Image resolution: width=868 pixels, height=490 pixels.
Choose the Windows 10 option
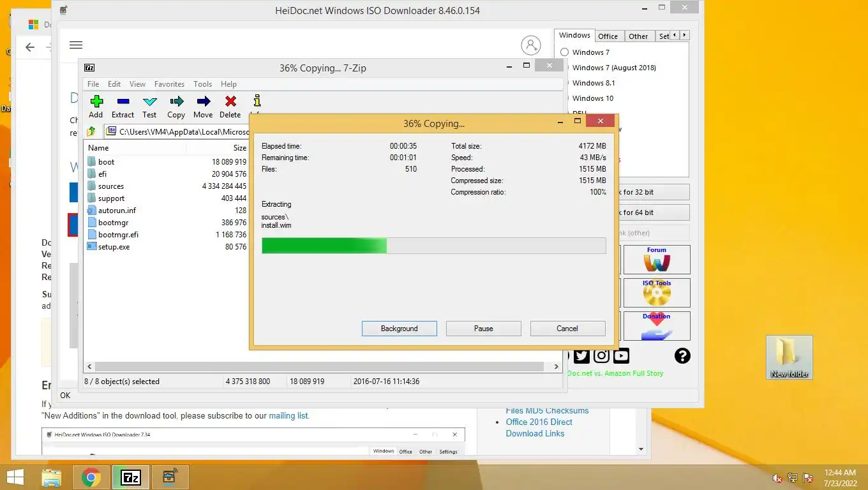coord(593,98)
